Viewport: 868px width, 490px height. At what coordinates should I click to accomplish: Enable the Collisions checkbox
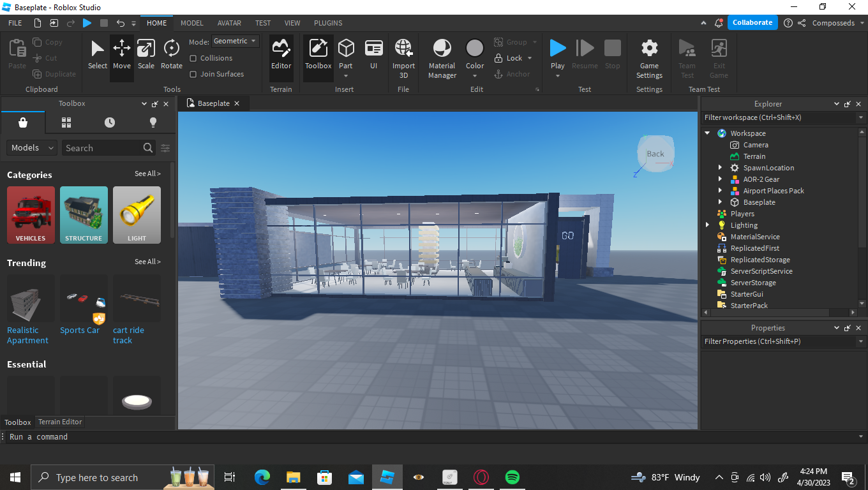[193, 58]
